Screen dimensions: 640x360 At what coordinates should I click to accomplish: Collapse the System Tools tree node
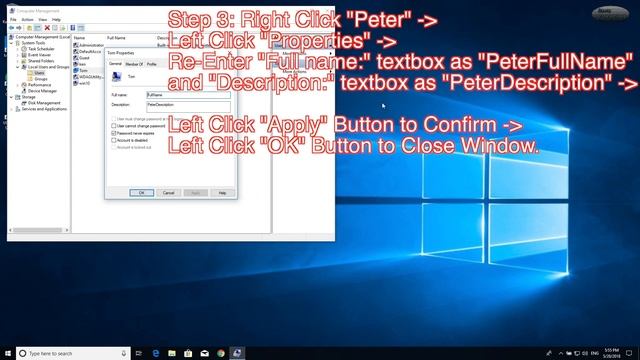11,43
